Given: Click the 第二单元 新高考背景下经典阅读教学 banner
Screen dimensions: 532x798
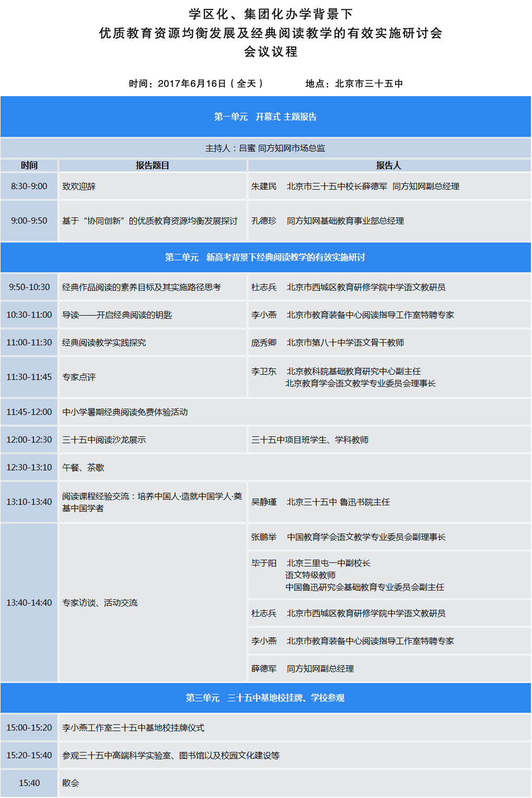Looking at the screenshot, I should click(265, 257).
